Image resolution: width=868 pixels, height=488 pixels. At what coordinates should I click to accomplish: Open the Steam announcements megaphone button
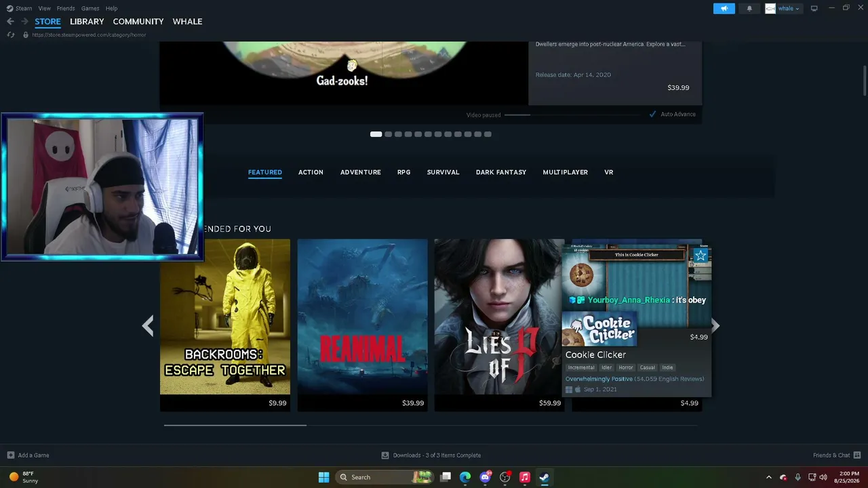[724, 8]
